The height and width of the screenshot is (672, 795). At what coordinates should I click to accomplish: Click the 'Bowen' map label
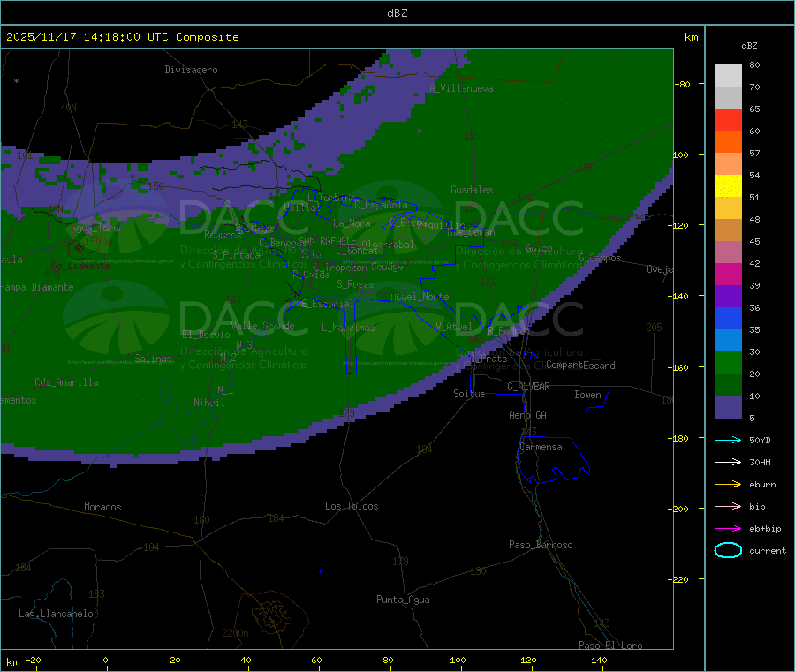(587, 395)
